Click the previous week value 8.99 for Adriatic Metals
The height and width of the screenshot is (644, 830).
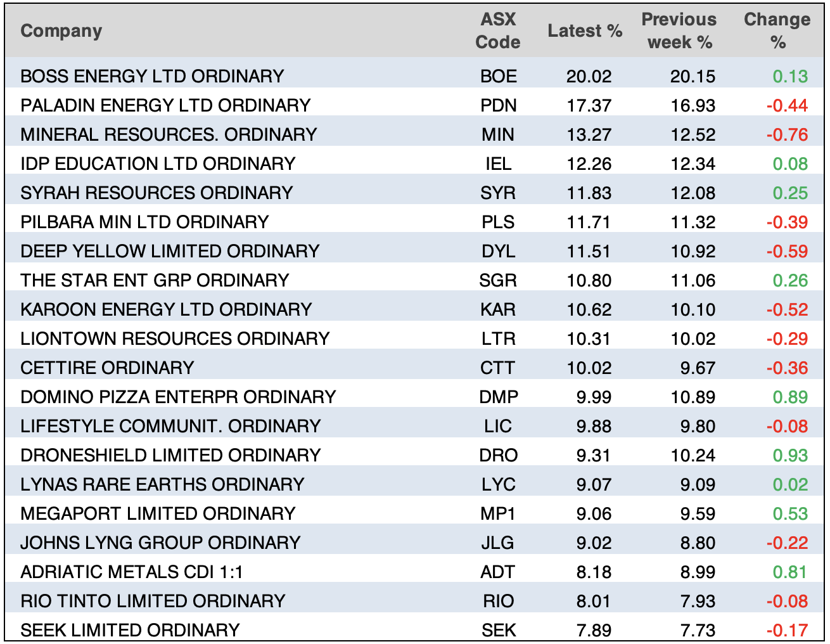[x=698, y=572]
